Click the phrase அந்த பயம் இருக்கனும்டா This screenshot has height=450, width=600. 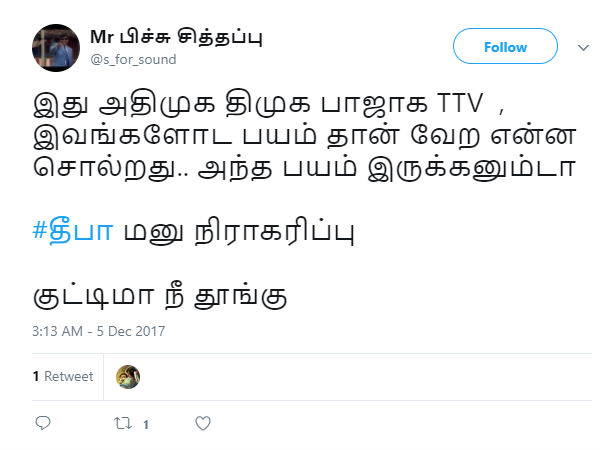386,168
